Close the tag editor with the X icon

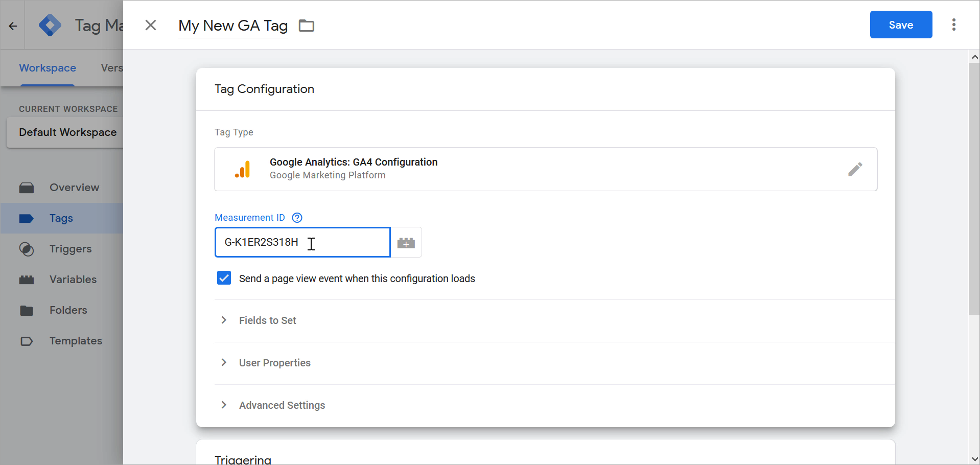coord(151,25)
